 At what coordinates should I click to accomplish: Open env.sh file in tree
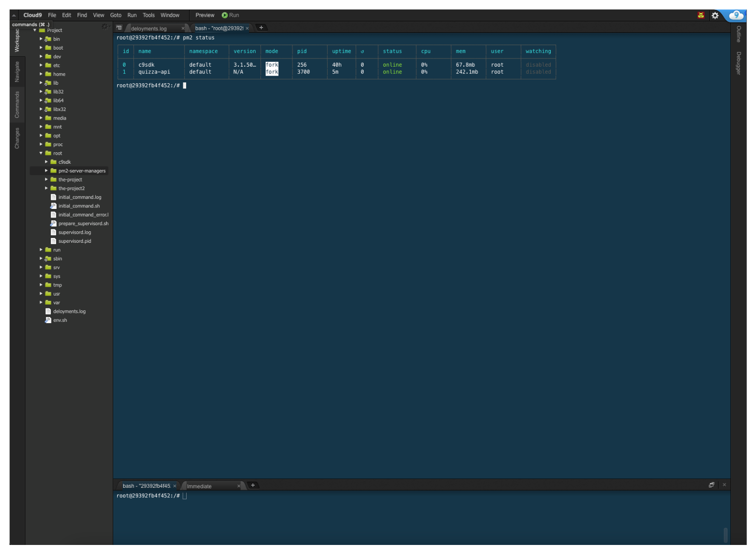pos(56,320)
